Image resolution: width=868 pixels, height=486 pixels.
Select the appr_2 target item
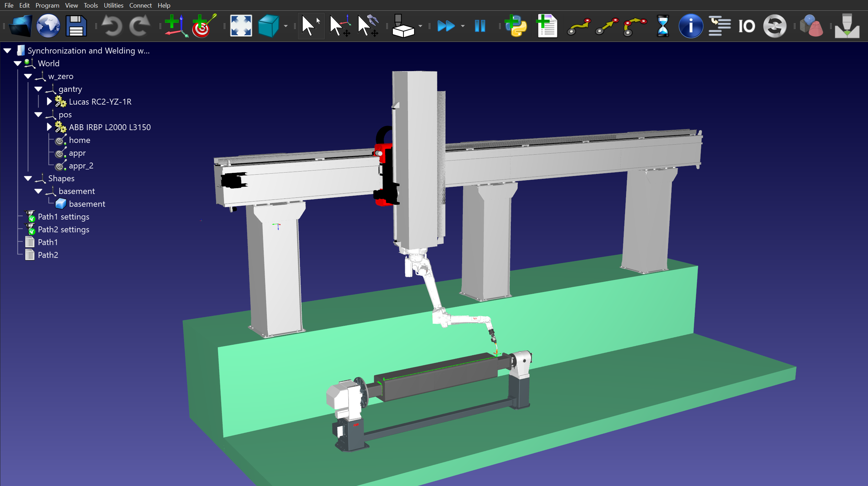pos(81,166)
